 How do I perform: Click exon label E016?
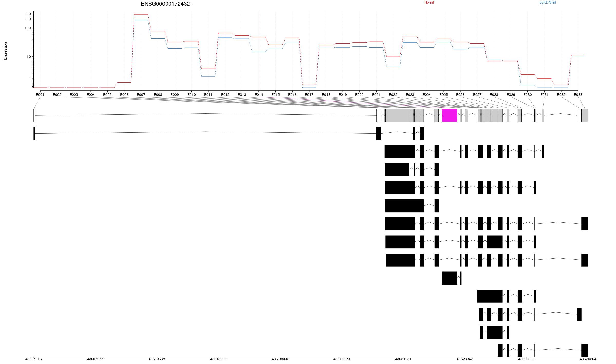click(292, 95)
